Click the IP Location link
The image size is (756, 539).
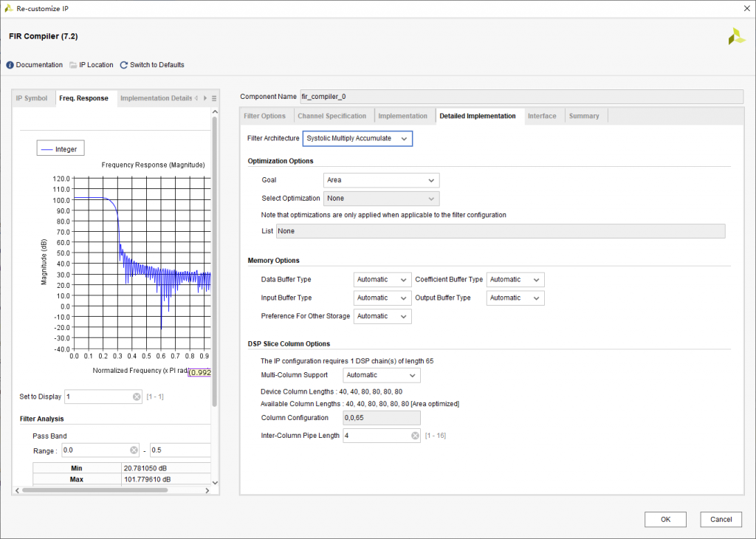(97, 65)
